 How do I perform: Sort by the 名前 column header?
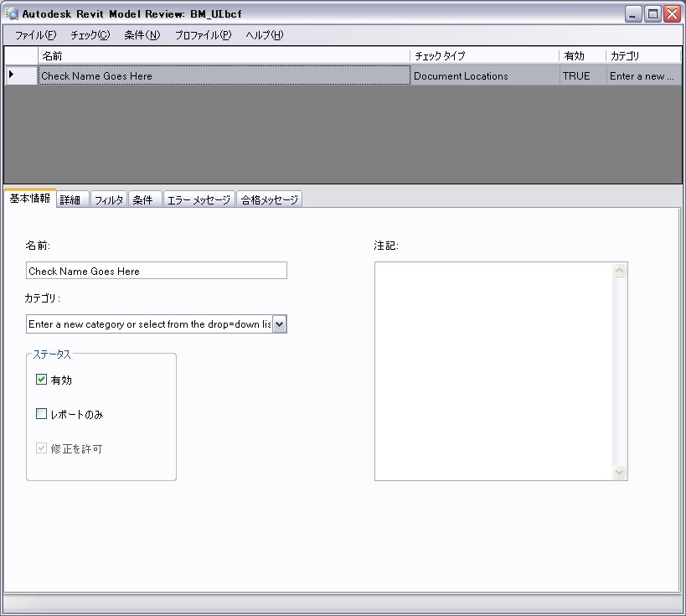point(224,55)
